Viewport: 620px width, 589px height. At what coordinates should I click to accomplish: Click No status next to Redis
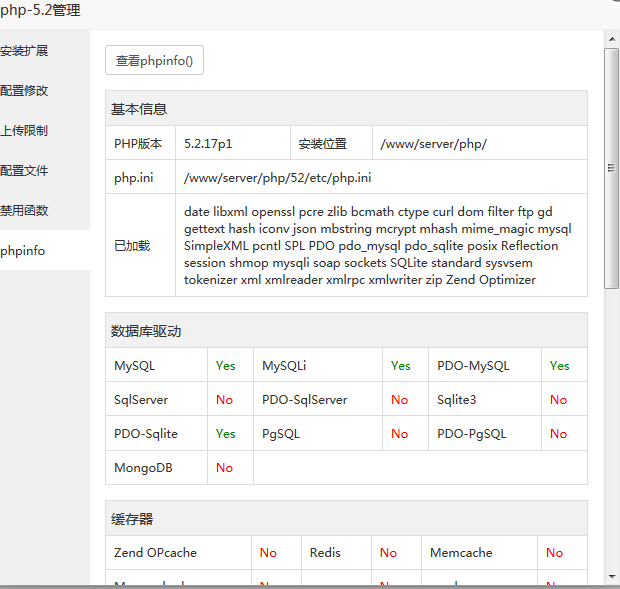point(388,553)
